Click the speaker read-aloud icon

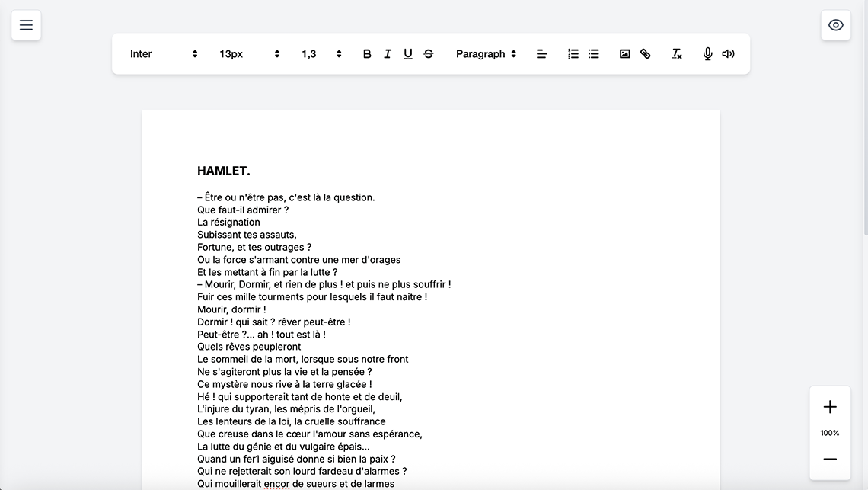(x=729, y=54)
